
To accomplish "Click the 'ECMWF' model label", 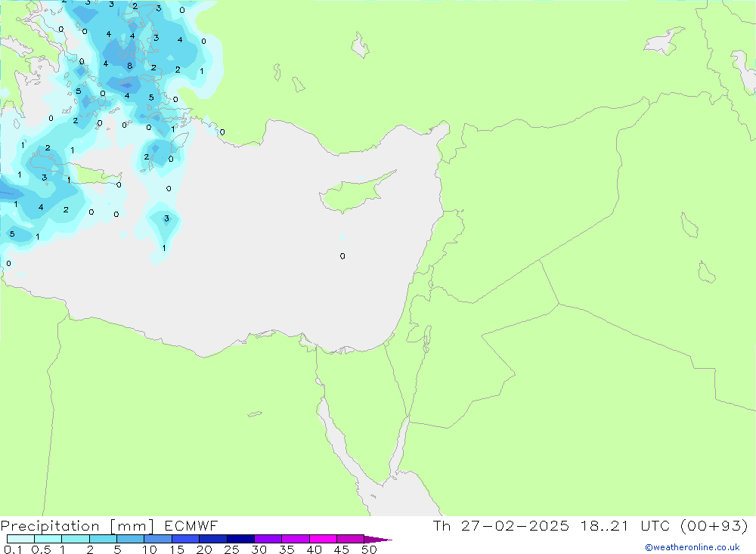I will pyautogui.click(x=191, y=525).
